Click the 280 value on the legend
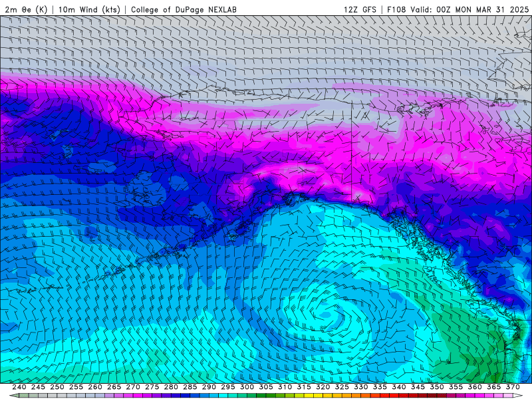This screenshot has height=399, width=532. [x=171, y=387]
